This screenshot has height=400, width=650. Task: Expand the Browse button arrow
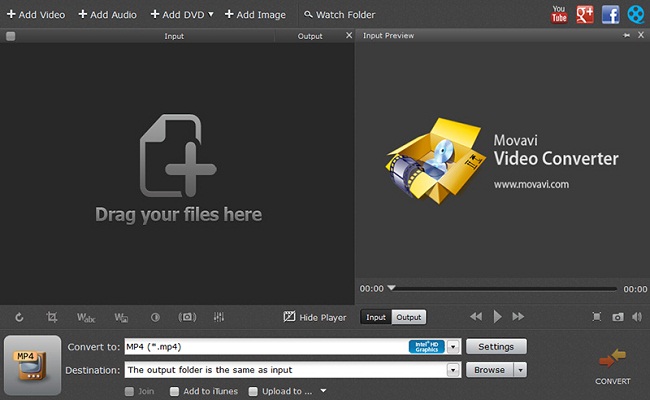pos(520,369)
